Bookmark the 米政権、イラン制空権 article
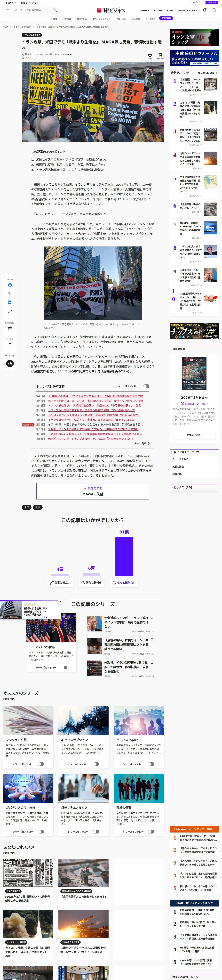This screenshot has width=222, height=980. click(x=152, y=662)
